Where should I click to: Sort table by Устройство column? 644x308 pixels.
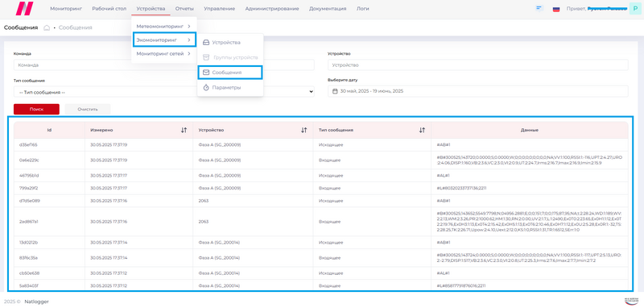click(304, 130)
